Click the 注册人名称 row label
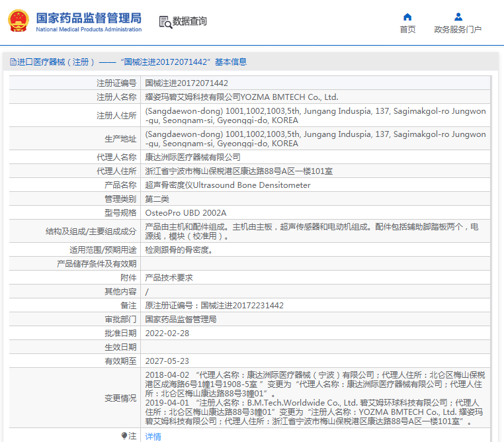 click(x=116, y=97)
